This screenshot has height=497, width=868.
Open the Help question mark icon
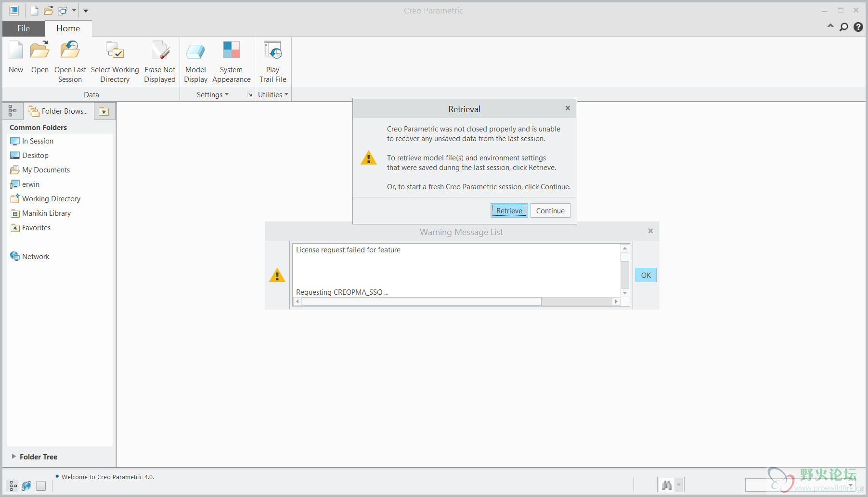pyautogui.click(x=858, y=27)
